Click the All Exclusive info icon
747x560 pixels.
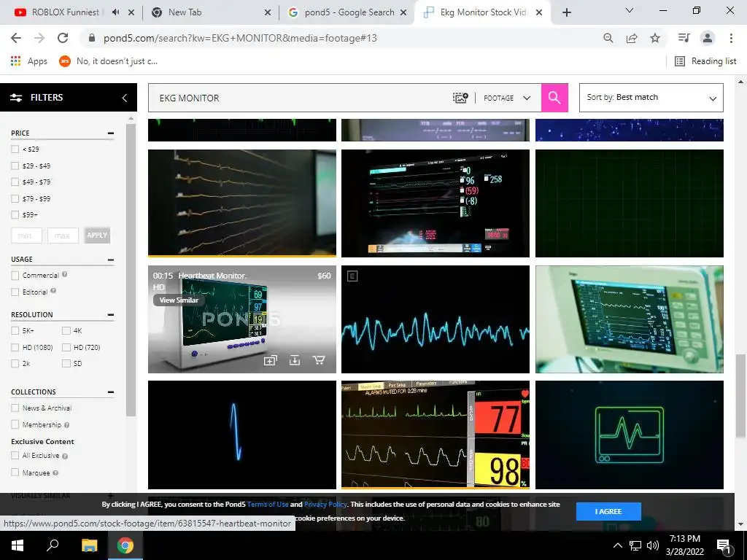pos(65,456)
